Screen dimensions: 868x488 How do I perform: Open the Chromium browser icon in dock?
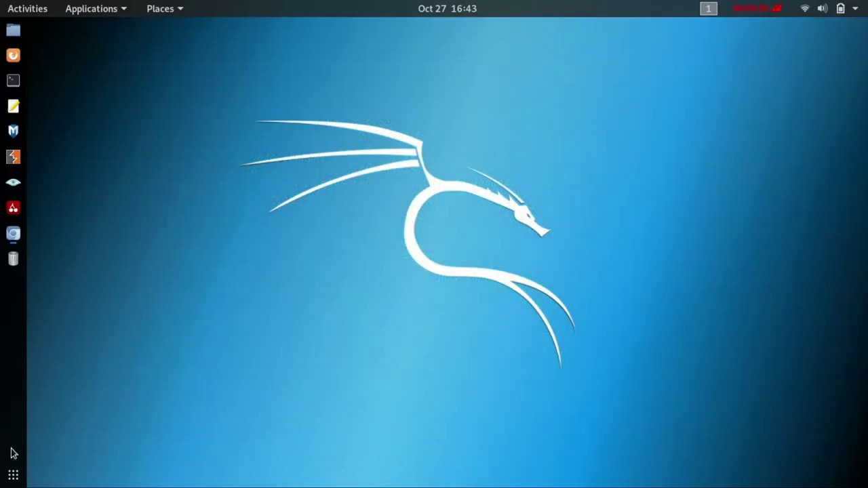click(x=13, y=234)
